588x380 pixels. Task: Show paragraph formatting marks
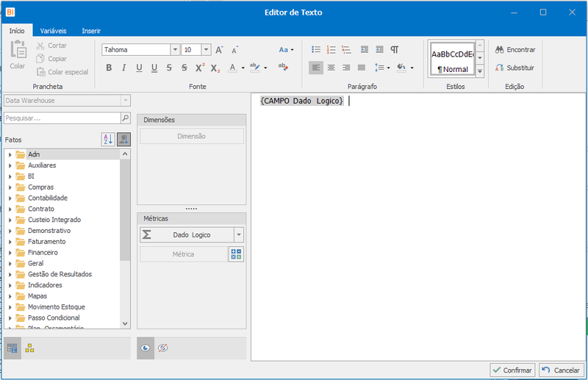395,49
